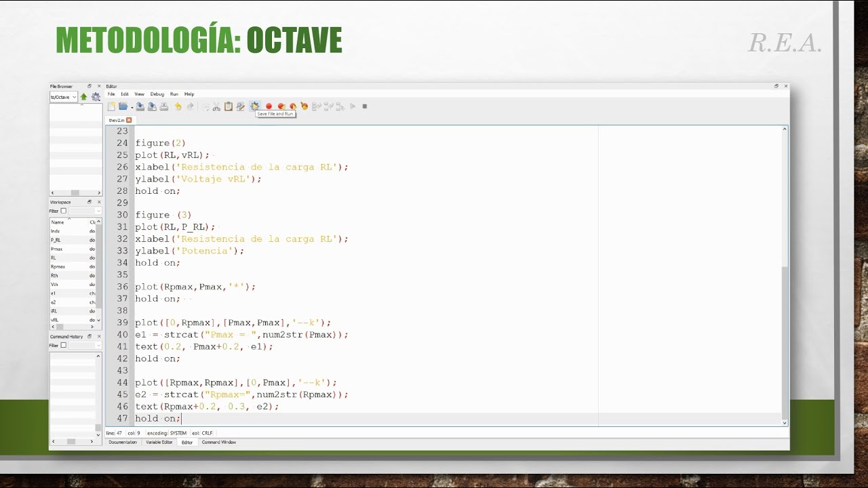Enable the Command History Filter checkbox

[64, 345]
